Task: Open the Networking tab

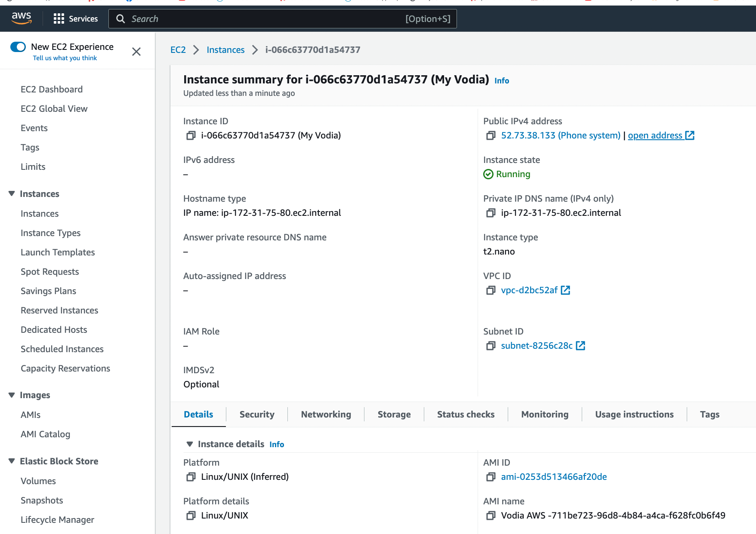Action: pos(326,414)
